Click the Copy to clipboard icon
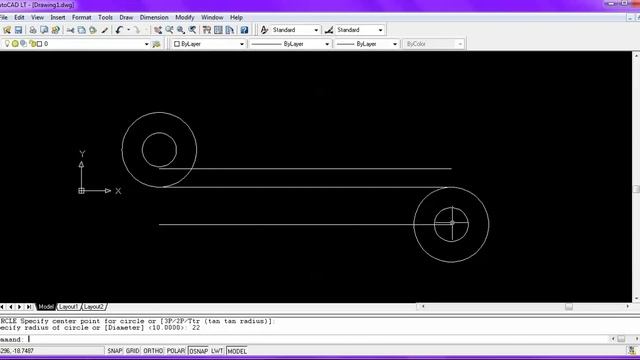The image size is (640, 360). [x=82, y=30]
